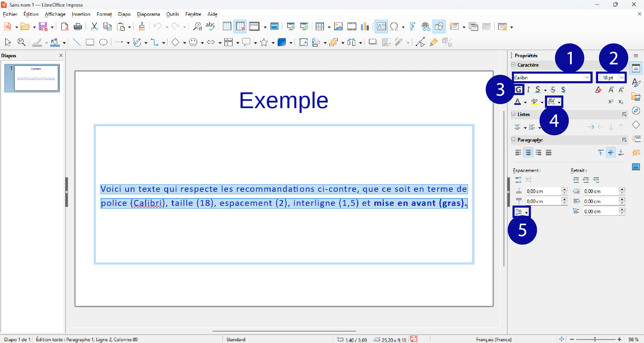Click the spellcheck abc icon
The height and width of the screenshot is (343, 644).
click(x=210, y=26)
